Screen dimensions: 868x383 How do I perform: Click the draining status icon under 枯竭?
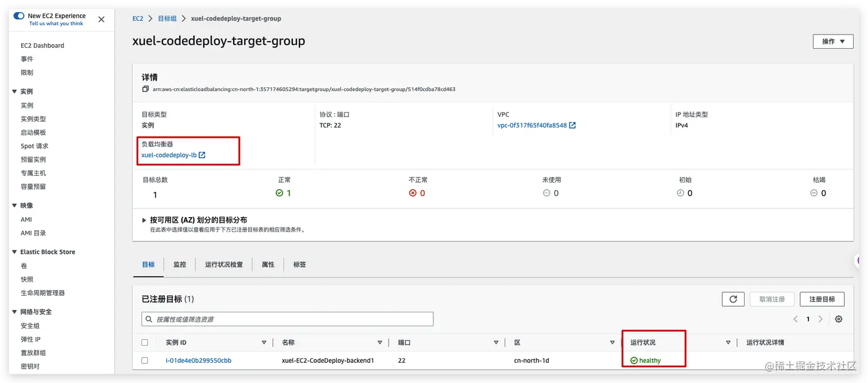[813, 193]
